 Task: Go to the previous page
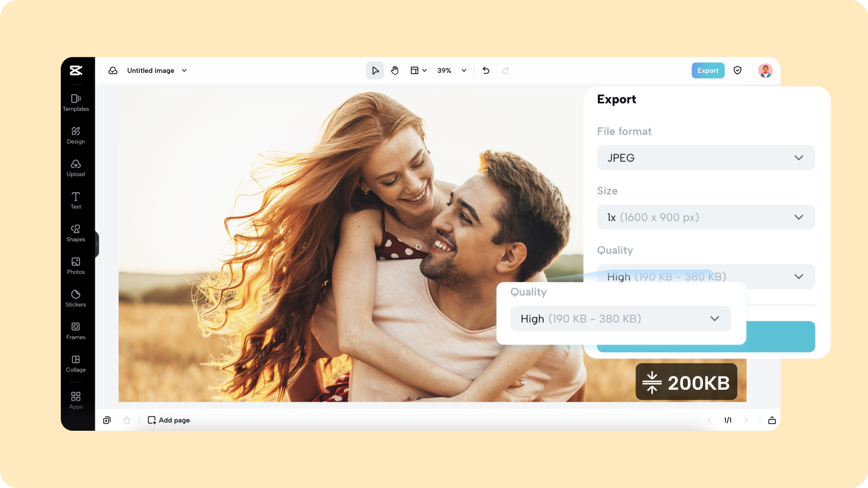[x=709, y=420]
